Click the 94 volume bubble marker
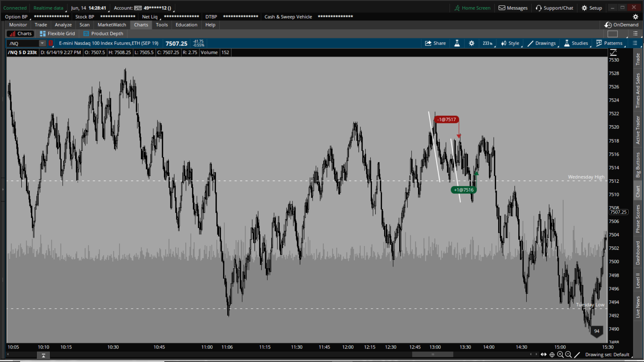The width and height of the screenshot is (644, 362). click(597, 331)
